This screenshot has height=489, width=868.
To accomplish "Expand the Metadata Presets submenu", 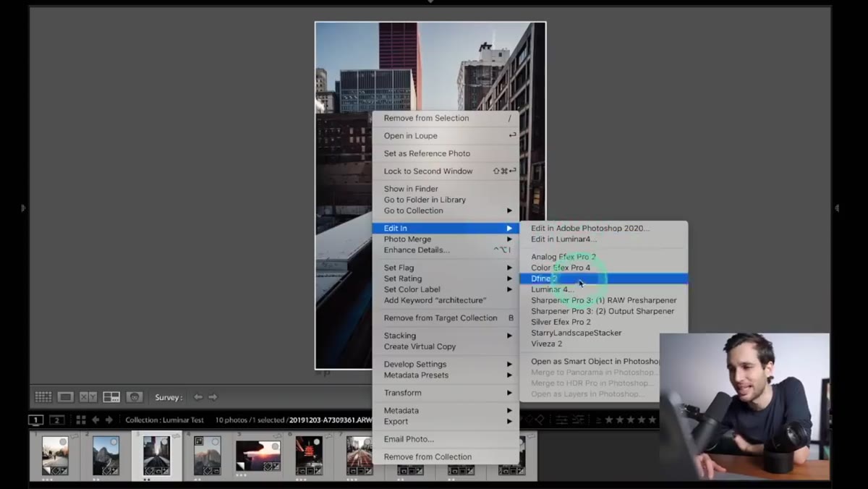I will pos(446,375).
